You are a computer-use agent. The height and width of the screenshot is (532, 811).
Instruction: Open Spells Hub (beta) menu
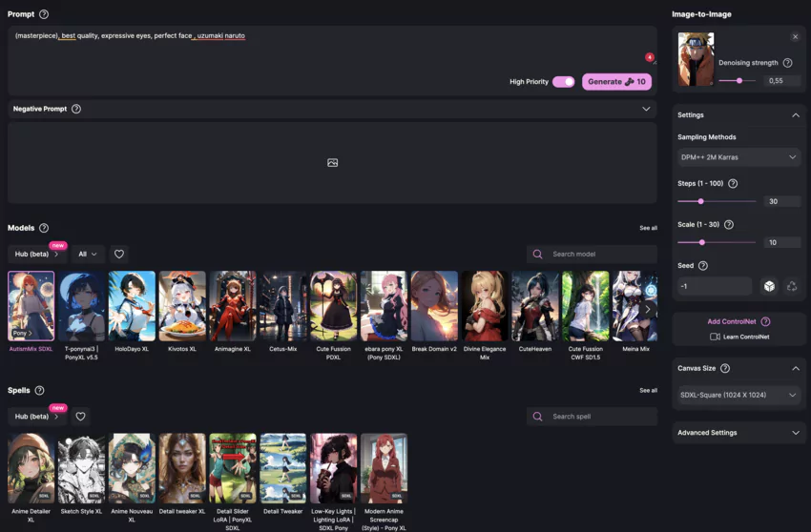36,417
